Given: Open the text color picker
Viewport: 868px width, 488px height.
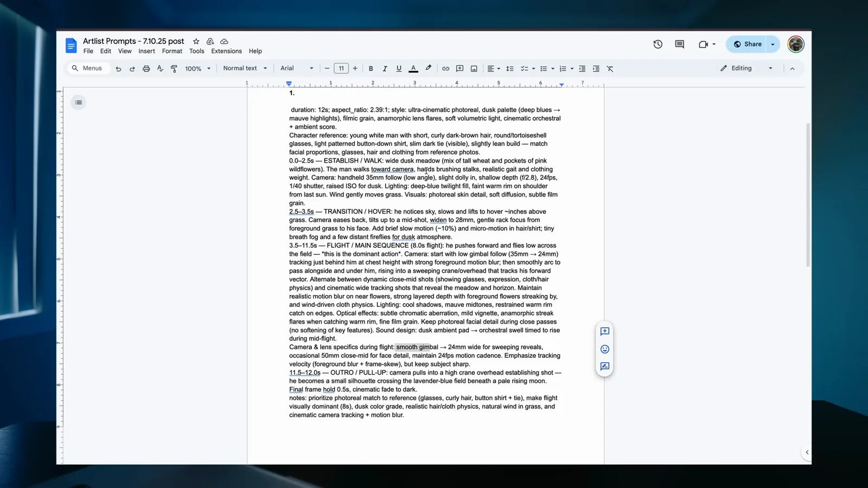Looking at the screenshot, I should (413, 69).
